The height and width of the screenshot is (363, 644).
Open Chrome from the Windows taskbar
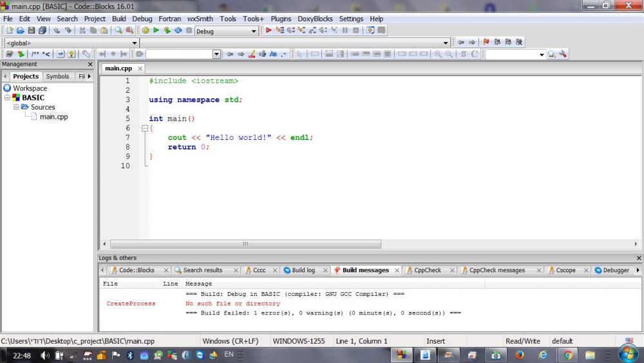click(567, 355)
